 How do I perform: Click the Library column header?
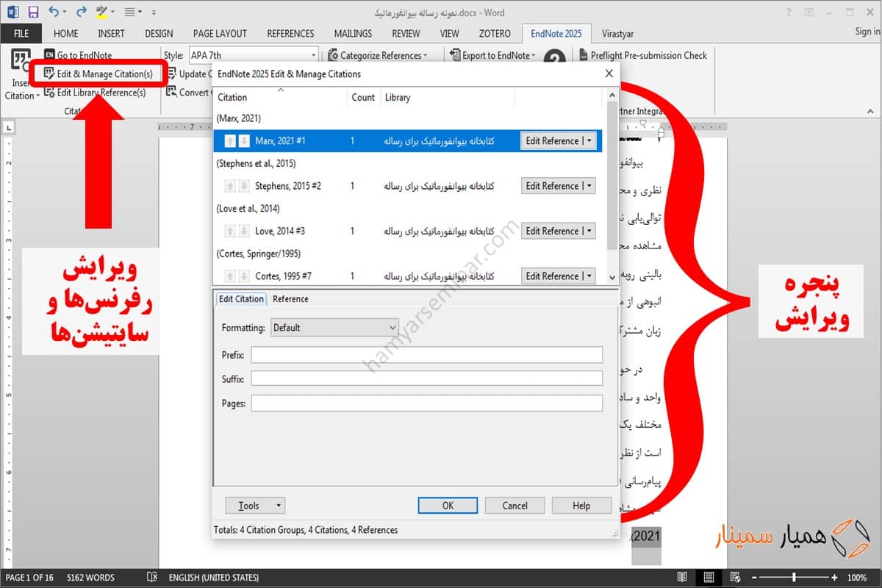pyautogui.click(x=448, y=97)
